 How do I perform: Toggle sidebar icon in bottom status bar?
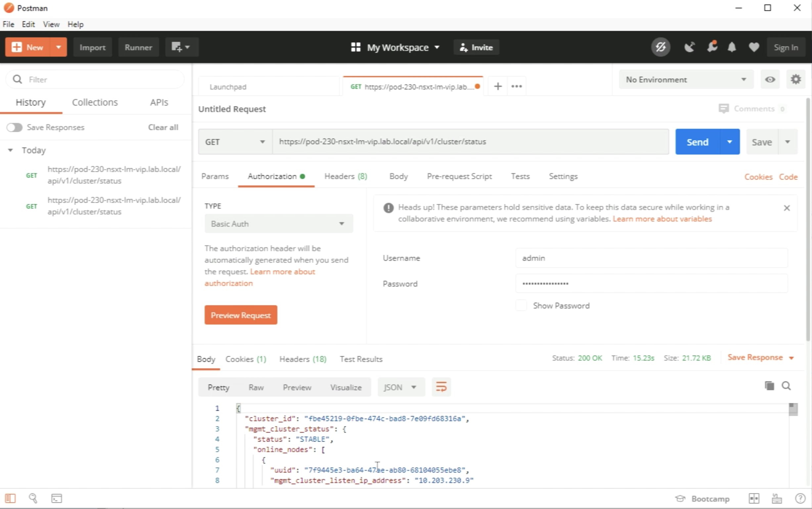point(10,498)
